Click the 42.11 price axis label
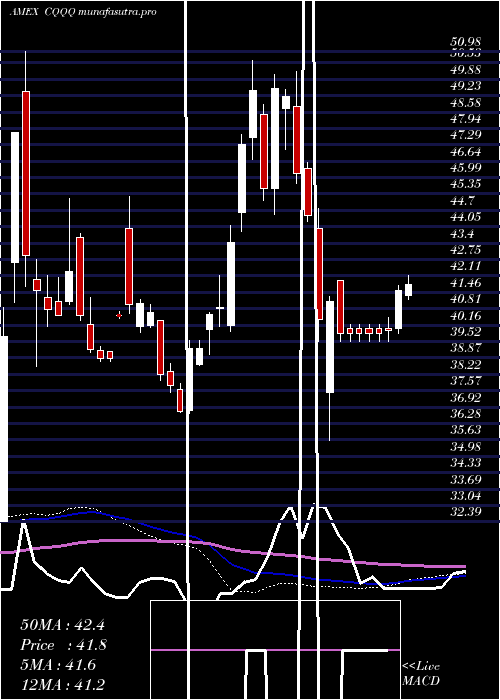This screenshot has width=500, height=700. point(466,266)
